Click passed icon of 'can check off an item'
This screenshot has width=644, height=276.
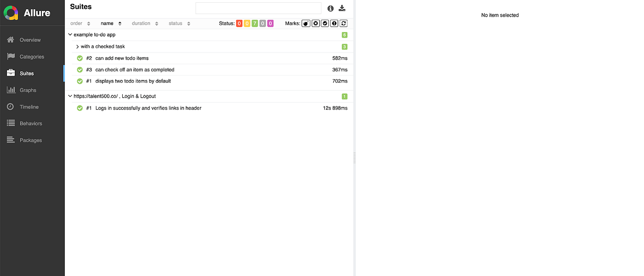click(80, 70)
